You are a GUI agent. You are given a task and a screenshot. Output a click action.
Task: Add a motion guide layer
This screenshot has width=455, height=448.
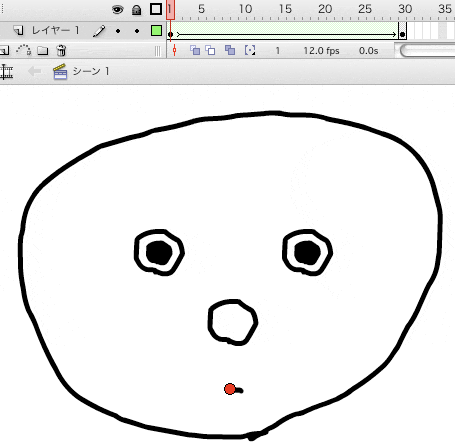tap(24, 50)
